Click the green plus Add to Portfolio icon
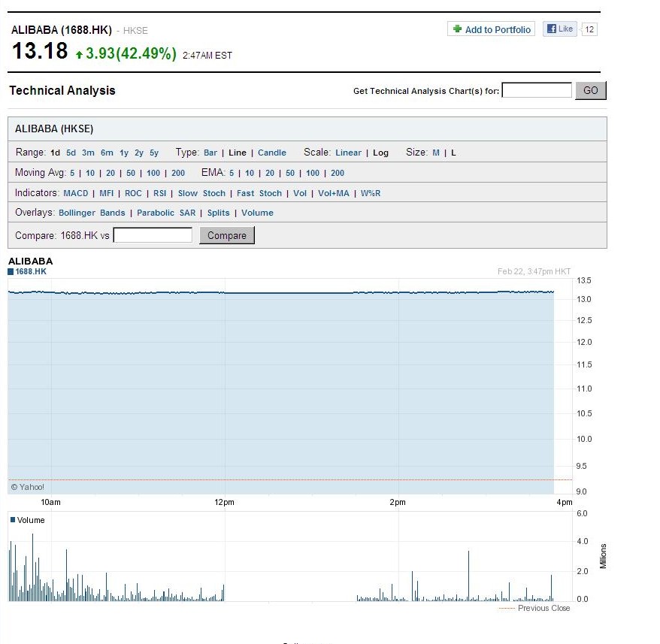The image size is (660, 644). click(457, 29)
